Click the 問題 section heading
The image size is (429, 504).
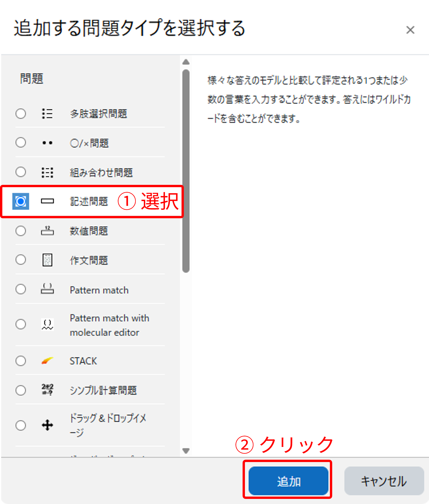tap(32, 79)
